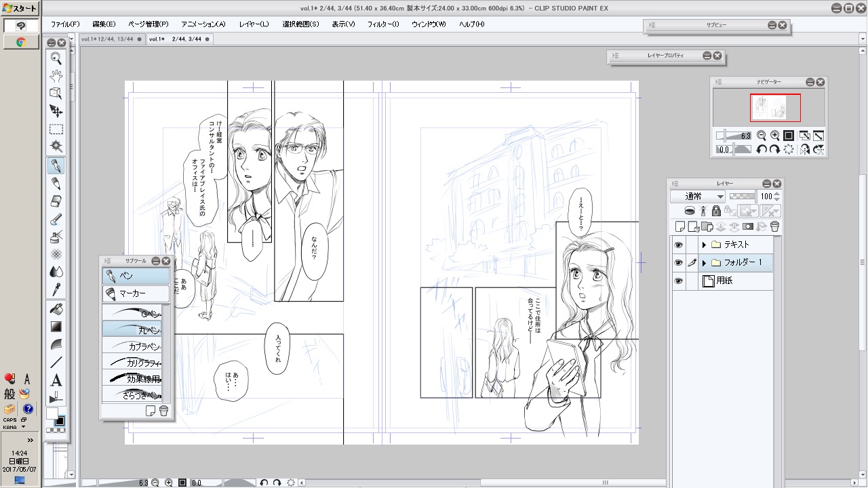Hide the テキスト folder layer

point(678,245)
